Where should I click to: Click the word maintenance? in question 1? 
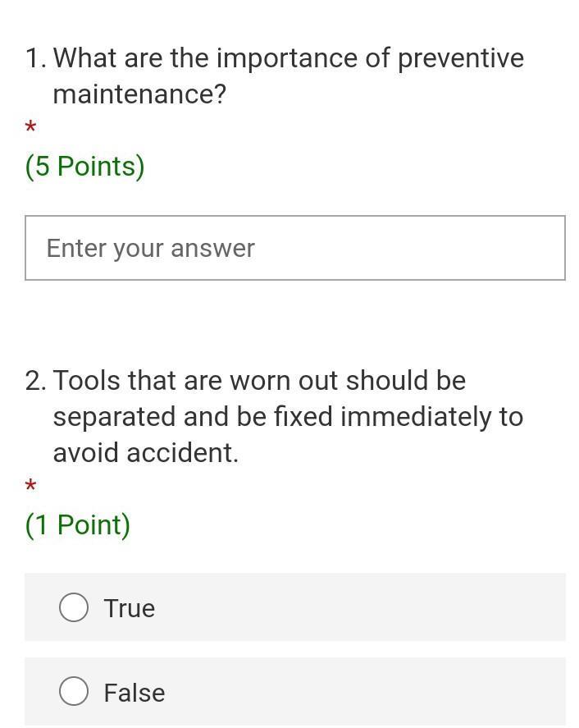tap(139, 94)
